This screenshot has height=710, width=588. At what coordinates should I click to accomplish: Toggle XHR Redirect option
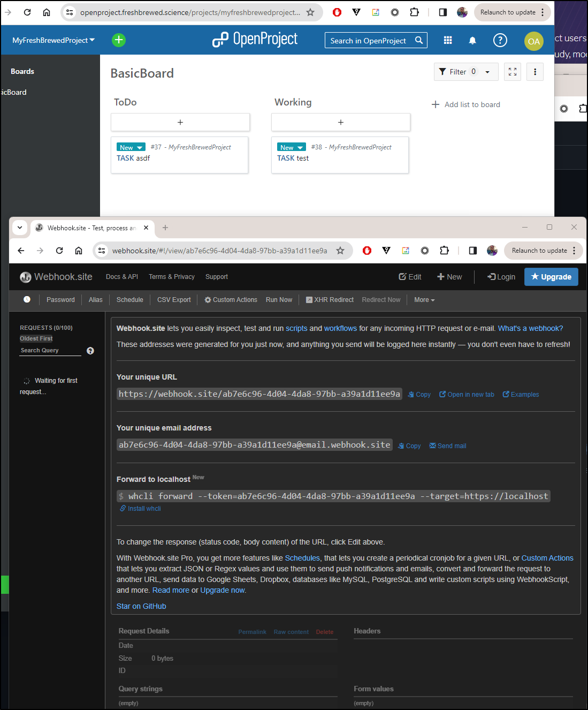330,300
